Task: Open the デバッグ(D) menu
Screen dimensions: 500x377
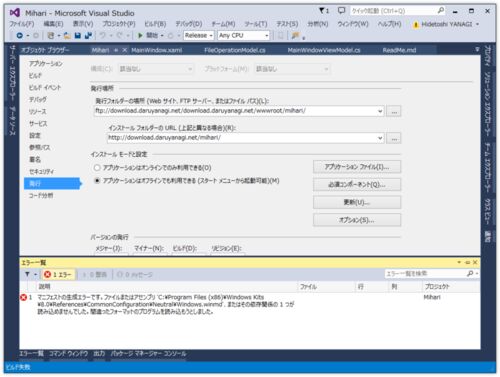Action: [189, 24]
